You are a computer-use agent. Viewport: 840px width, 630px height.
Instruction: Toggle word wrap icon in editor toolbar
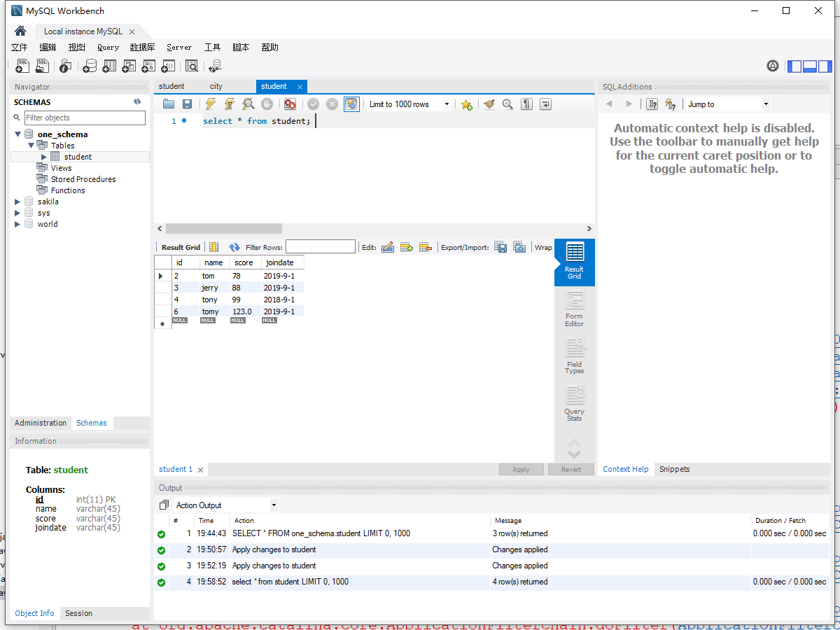click(545, 104)
